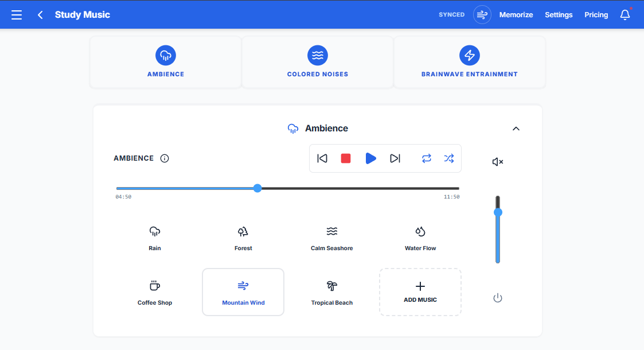Screen dimensions: 644x350
Task: Select the Forest ambience sound
Action: pos(243,236)
